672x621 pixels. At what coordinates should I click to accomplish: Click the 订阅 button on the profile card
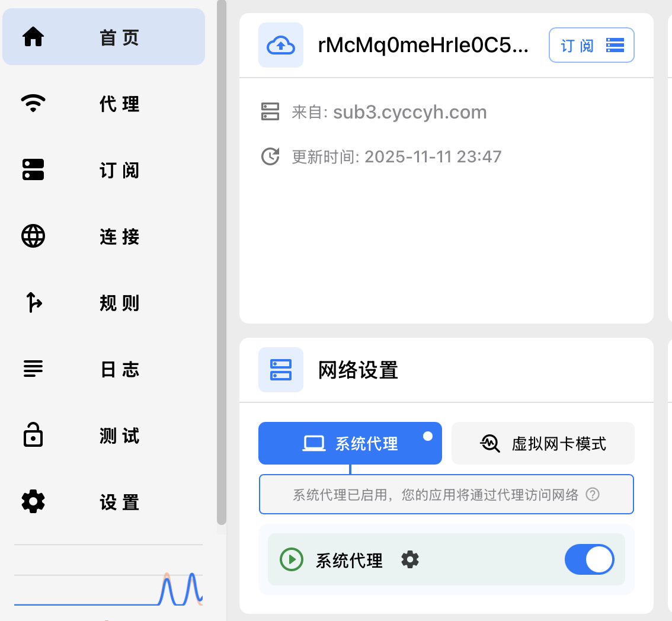(575, 44)
